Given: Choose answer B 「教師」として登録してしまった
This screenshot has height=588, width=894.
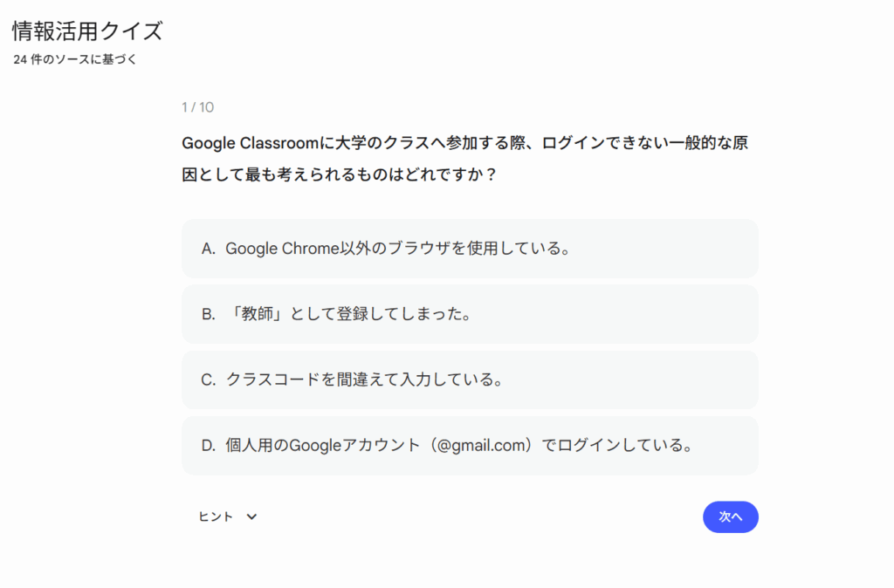Looking at the screenshot, I should click(x=470, y=314).
